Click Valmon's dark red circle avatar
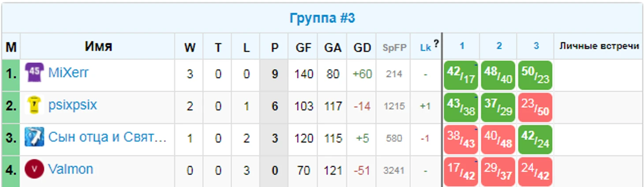644x187 pixels. pos(34,169)
